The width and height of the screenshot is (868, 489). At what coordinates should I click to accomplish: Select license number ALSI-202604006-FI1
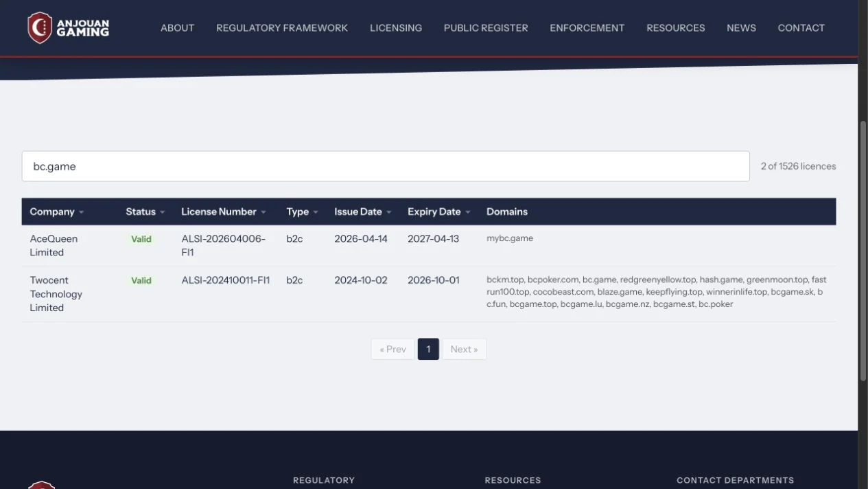click(224, 246)
